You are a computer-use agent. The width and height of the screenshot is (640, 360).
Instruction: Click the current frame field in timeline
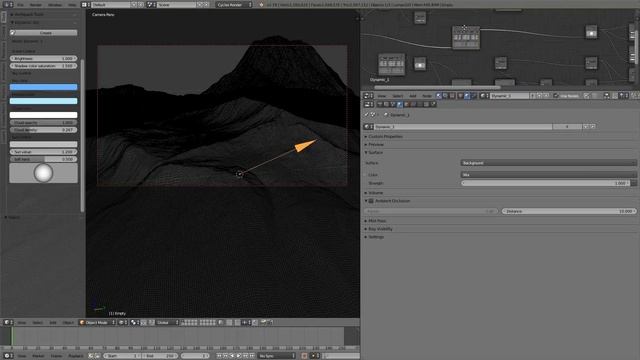click(195, 356)
